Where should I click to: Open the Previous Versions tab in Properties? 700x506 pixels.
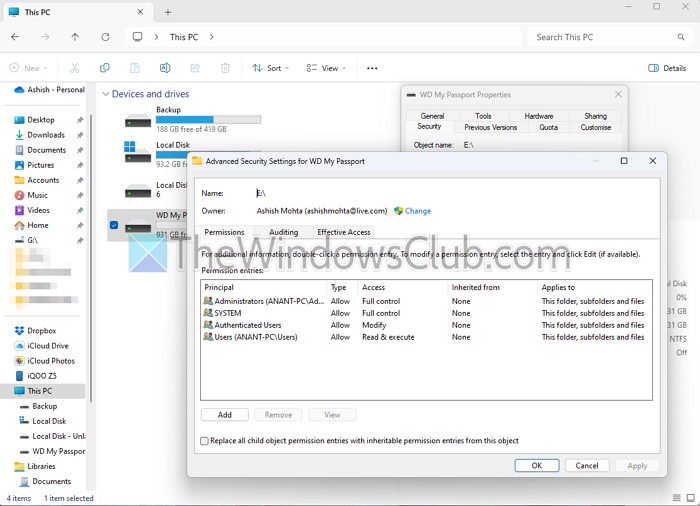[x=491, y=127]
